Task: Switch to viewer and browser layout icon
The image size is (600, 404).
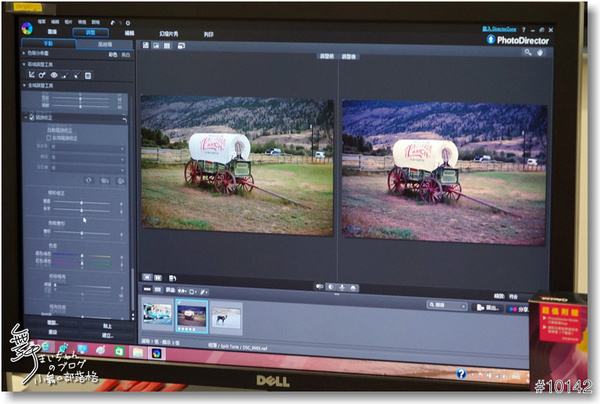Action: pyautogui.click(x=146, y=45)
